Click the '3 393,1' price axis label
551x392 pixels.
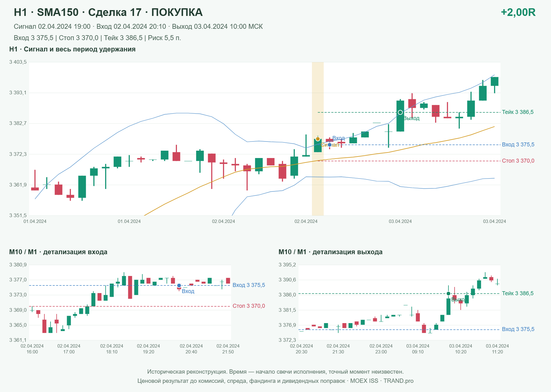pyautogui.click(x=18, y=92)
